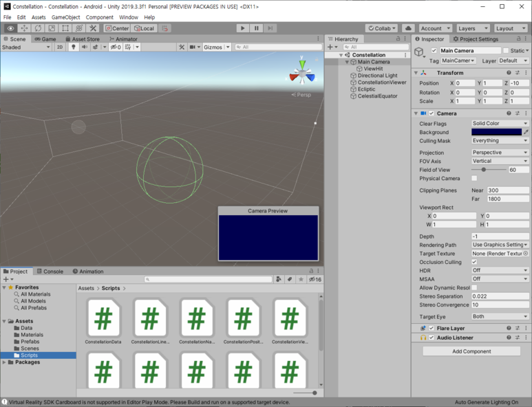Toggle scene audio icon
The height and width of the screenshot is (407, 532).
tap(85, 47)
